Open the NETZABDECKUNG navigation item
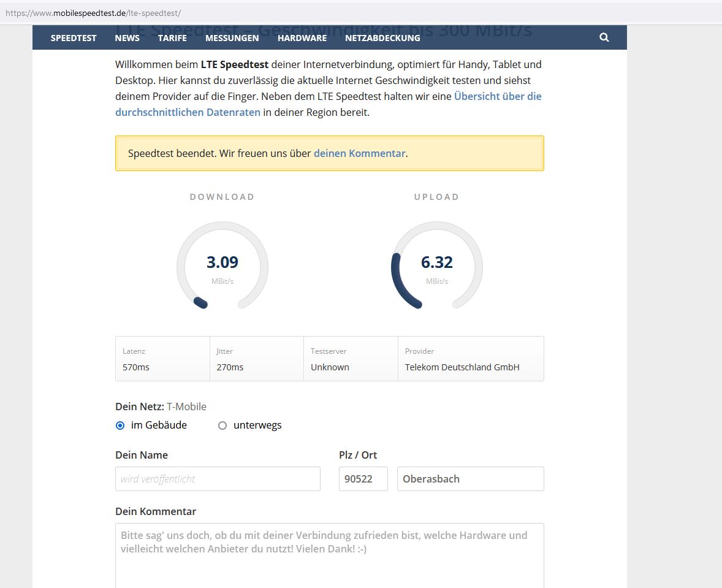Viewport: 722px width, 588px height. pyautogui.click(x=382, y=38)
